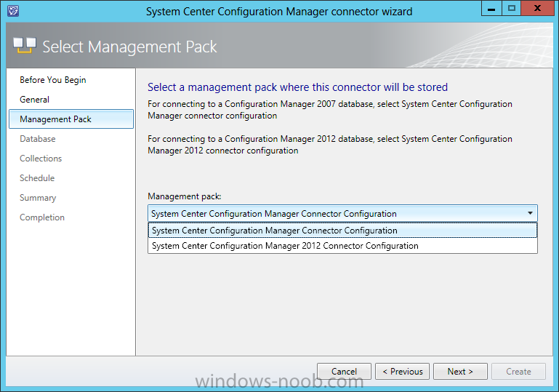Go to the Schedule step
Screen dimensions: 559x392
(37, 178)
